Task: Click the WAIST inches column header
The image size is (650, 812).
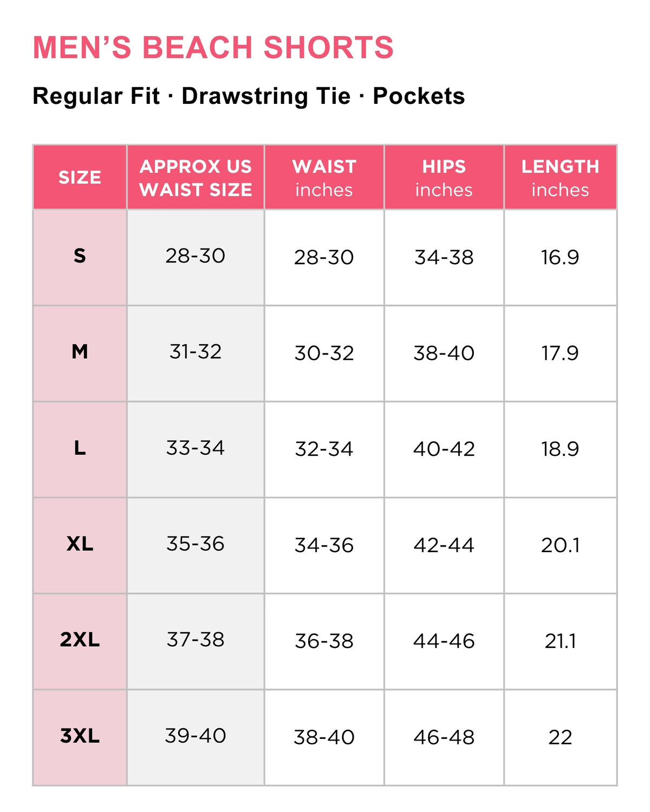Action: click(x=324, y=177)
